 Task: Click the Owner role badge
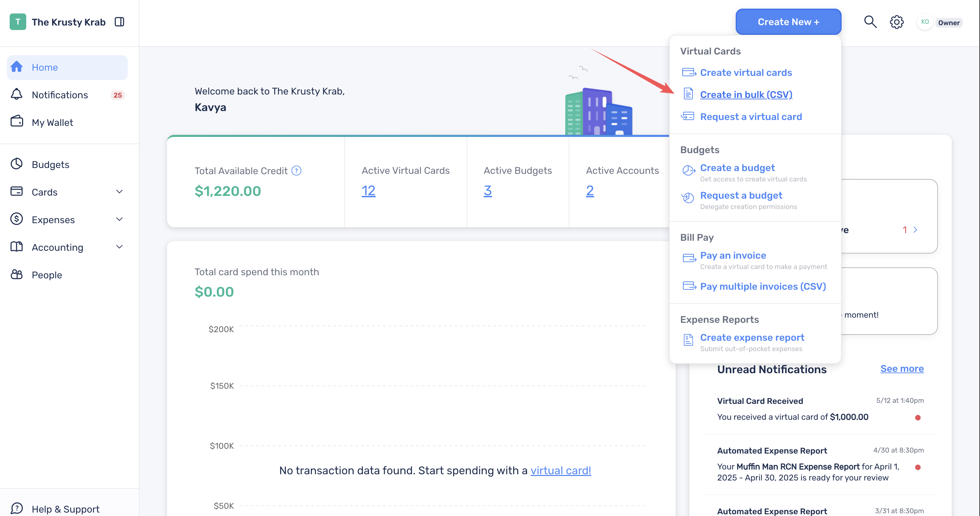[x=949, y=22]
